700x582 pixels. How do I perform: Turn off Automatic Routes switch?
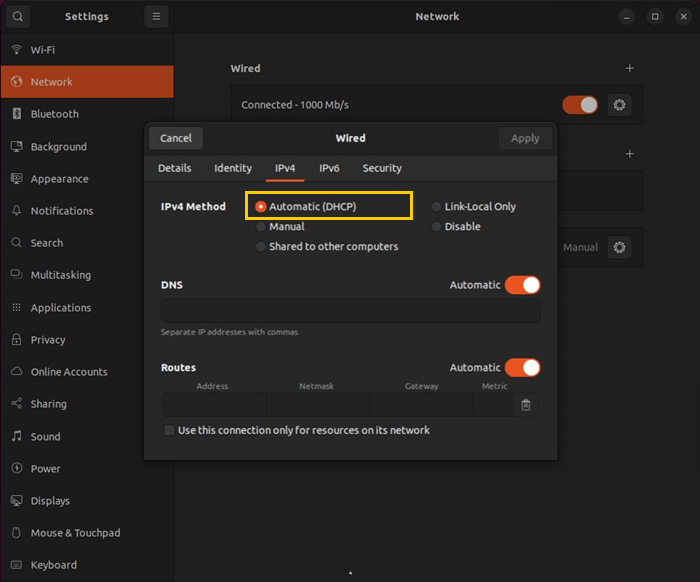pyautogui.click(x=522, y=368)
